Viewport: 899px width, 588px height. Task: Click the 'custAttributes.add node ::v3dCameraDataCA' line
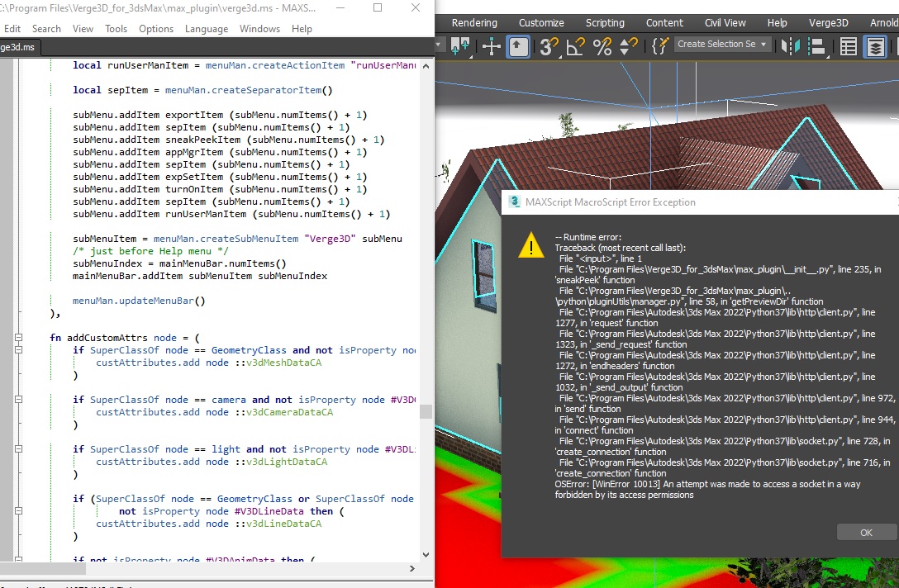tap(215, 412)
